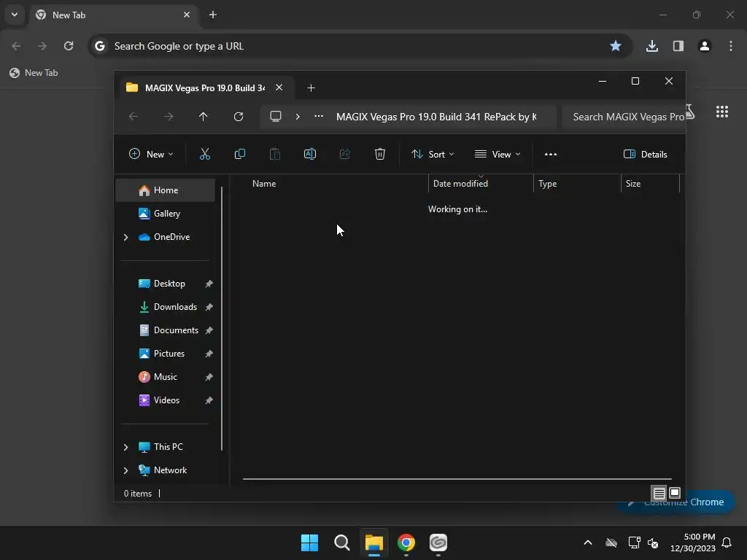Switch to details list view icon
Screen dimensions: 747x560
(659, 493)
